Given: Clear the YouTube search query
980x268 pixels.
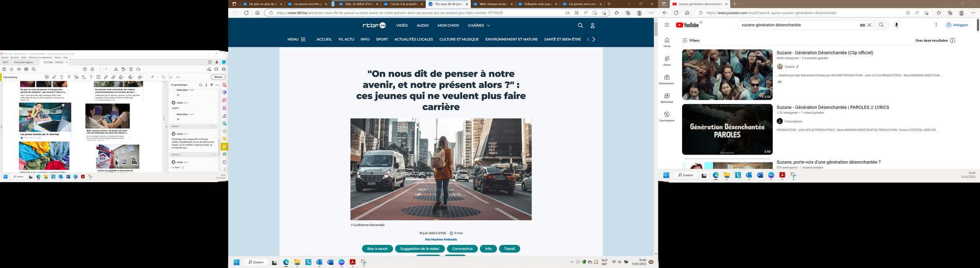Looking at the screenshot, I should click(x=869, y=25).
